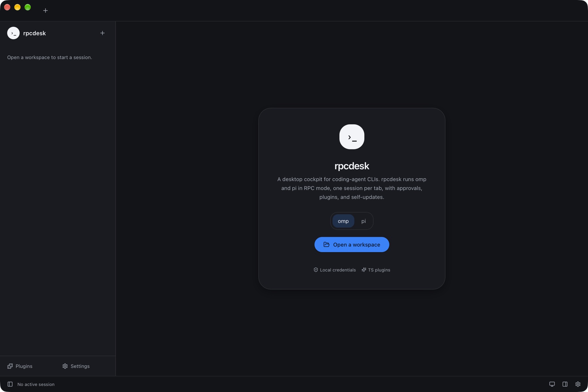Add a workspace with the sidebar plus icon
588x392 pixels.
tap(102, 33)
